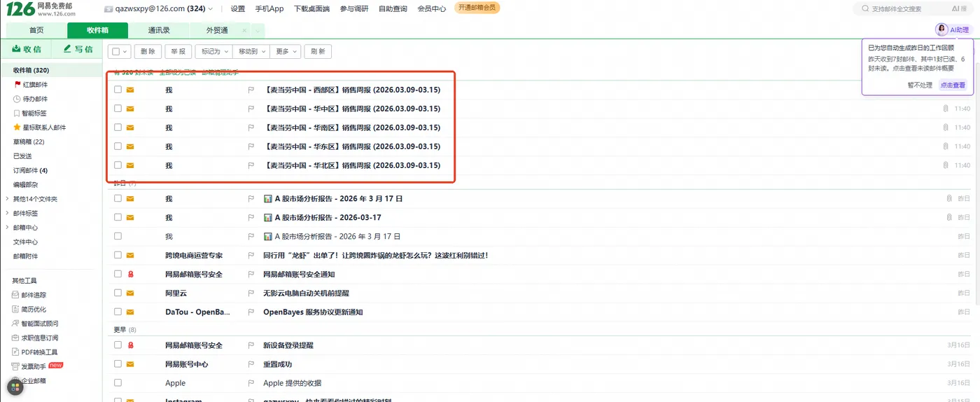Click unread envelope icon on 华东区 销售周报 row
980x402 pixels.
(130, 146)
